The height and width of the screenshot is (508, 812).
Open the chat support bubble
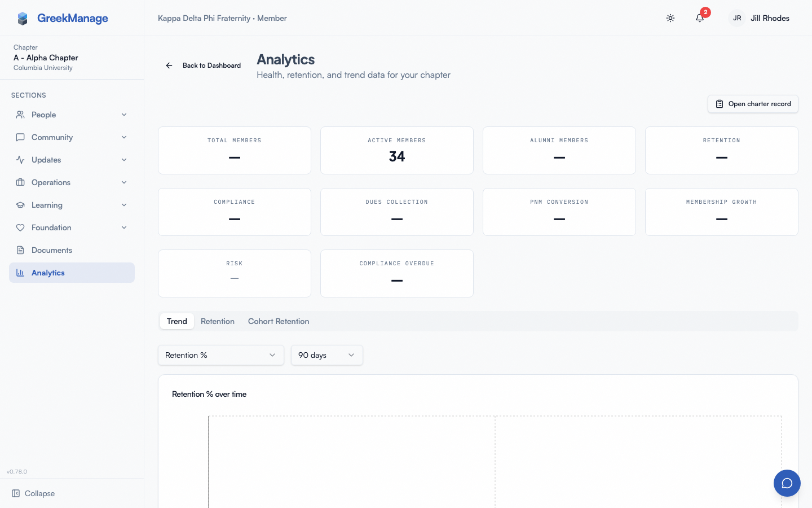pyautogui.click(x=787, y=483)
